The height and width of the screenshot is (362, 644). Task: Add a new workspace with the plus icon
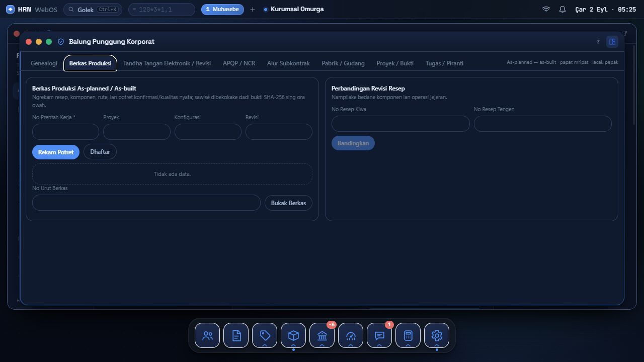pos(253,10)
